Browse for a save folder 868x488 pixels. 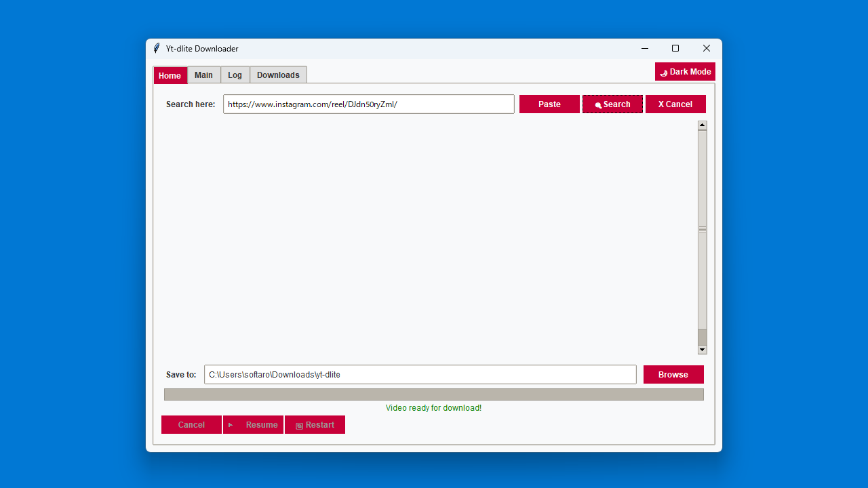tap(673, 375)
